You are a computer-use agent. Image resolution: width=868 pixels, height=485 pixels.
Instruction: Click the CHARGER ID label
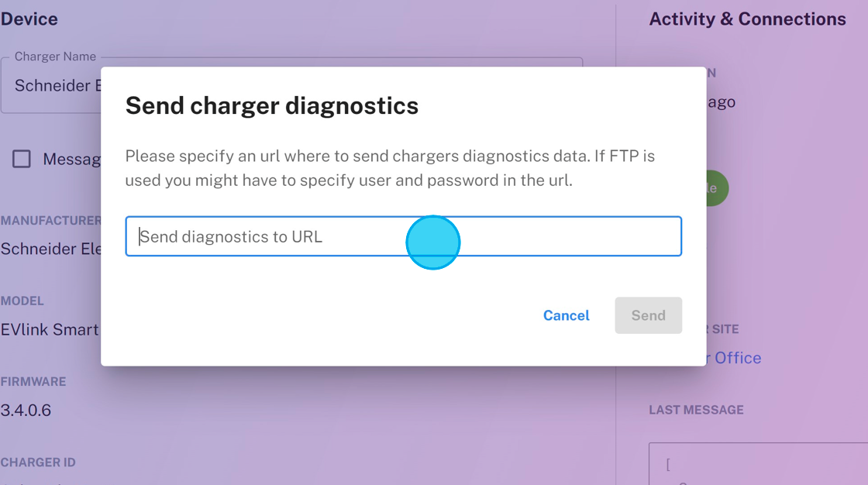pyautogui.click(x=38, y=463)
